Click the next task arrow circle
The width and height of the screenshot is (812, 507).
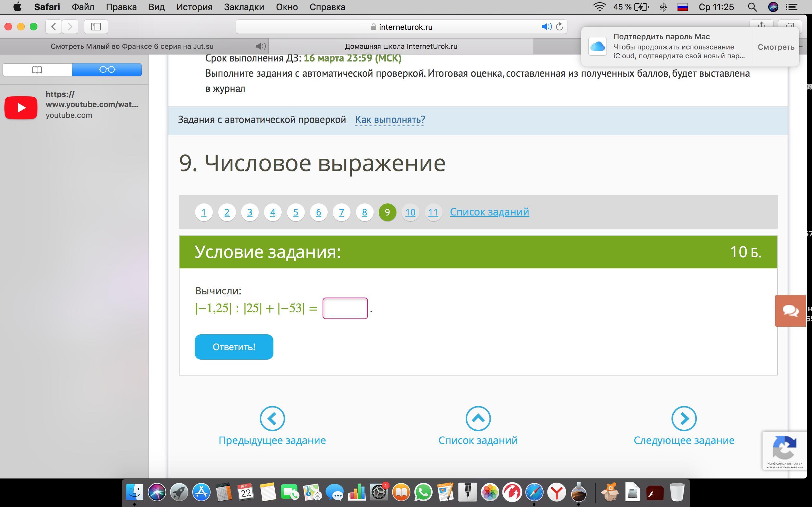click(684, 418)
